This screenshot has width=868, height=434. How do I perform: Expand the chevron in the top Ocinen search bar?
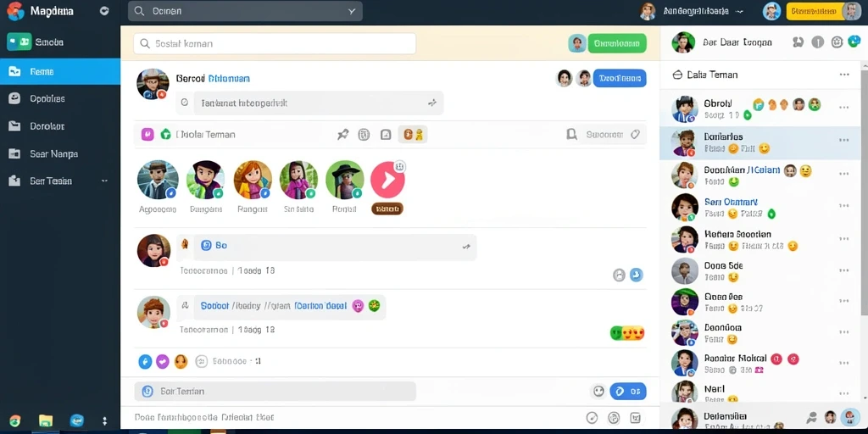click(x=352, y=11)
